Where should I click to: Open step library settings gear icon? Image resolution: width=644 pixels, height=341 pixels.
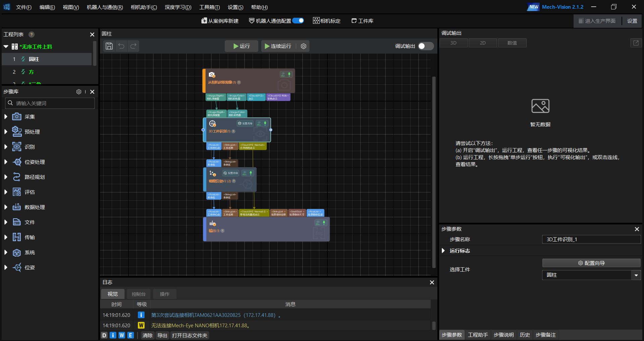coord(79,92)
